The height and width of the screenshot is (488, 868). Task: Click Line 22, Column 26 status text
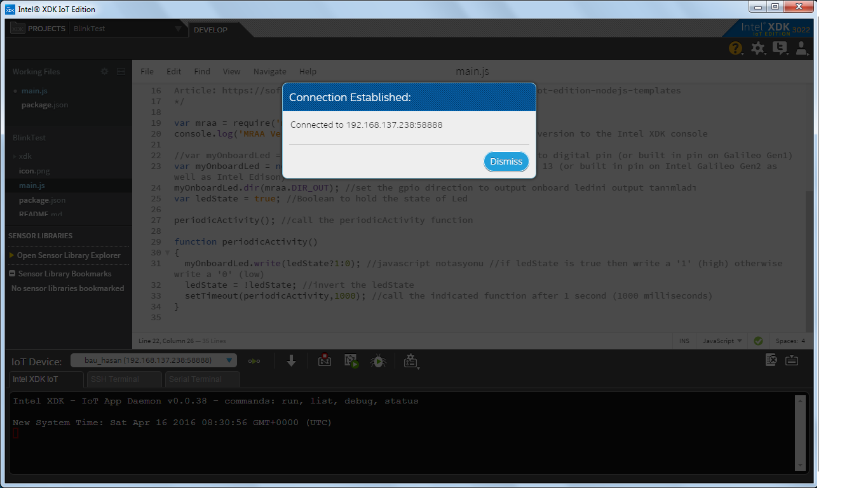166,341
